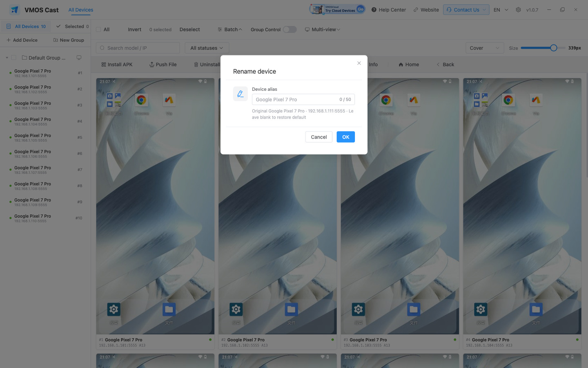
Task: Switch to the All Devices top tab
Action: (81, 10)
